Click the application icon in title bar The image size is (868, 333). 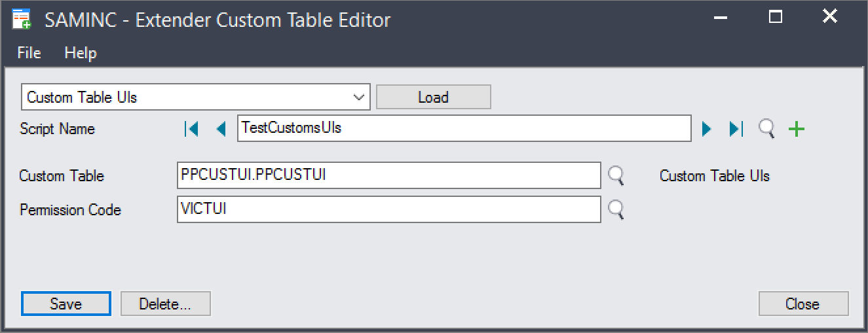(x=22, y=19)
